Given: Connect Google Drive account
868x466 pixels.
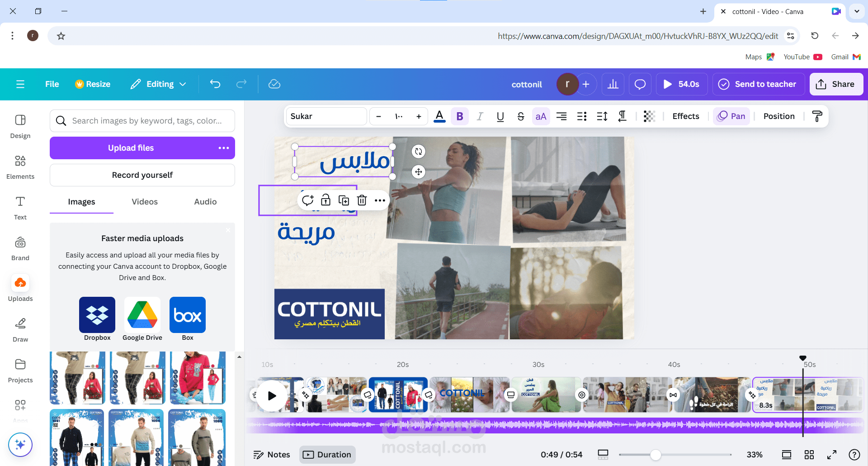Looking at the screenshot, I should (142, 319).
